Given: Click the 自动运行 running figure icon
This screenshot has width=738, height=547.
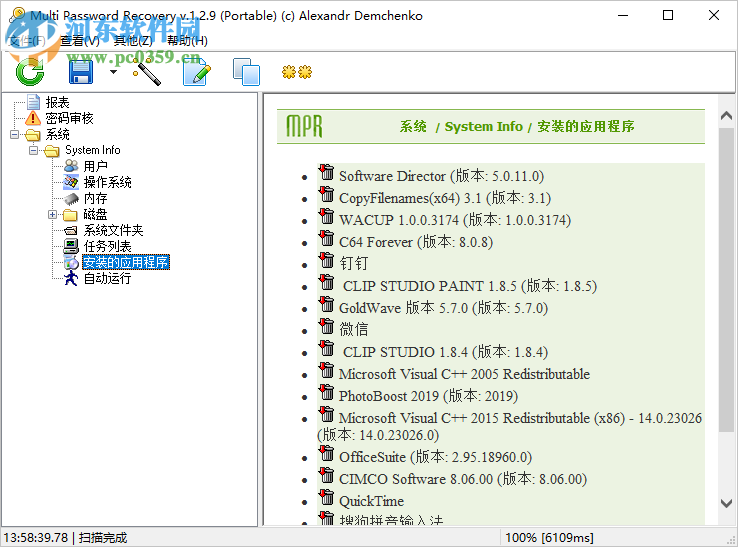Looking at the screenshot, I should pyautogui.click(x=71, y=278).
